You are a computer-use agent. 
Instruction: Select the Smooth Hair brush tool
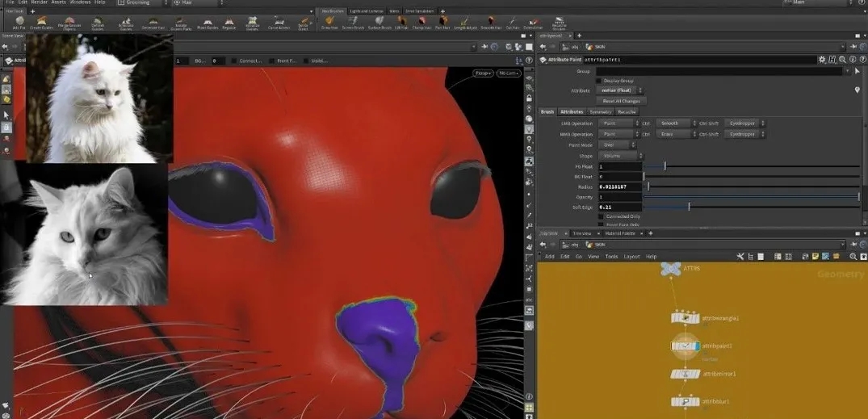(x=490, y=23)
